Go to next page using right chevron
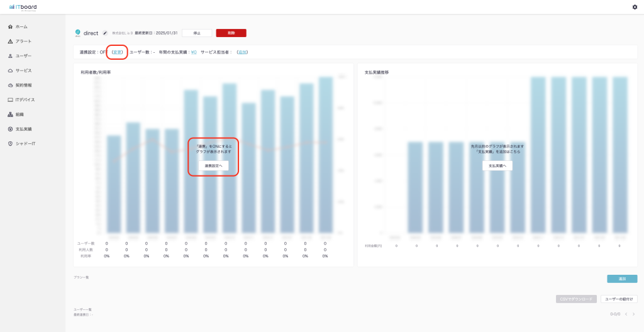Screen dimensions: 644x332 pyautogui.click(x=634, y=314)
